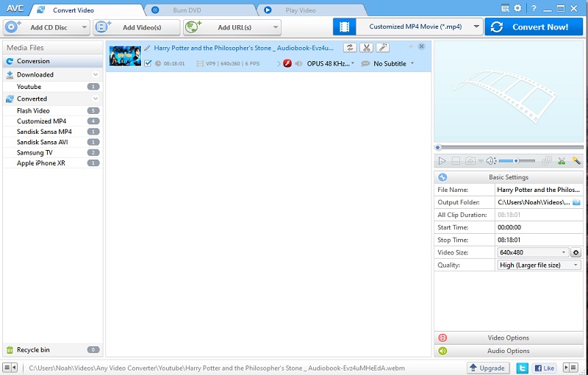
Task: Take a snapshot with camera icon
Action: [x=470, y=161]
